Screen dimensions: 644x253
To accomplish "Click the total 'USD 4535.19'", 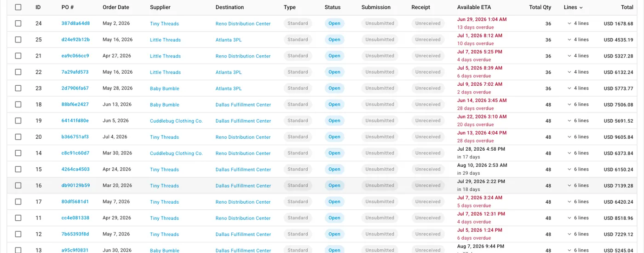I will point(618,40).
